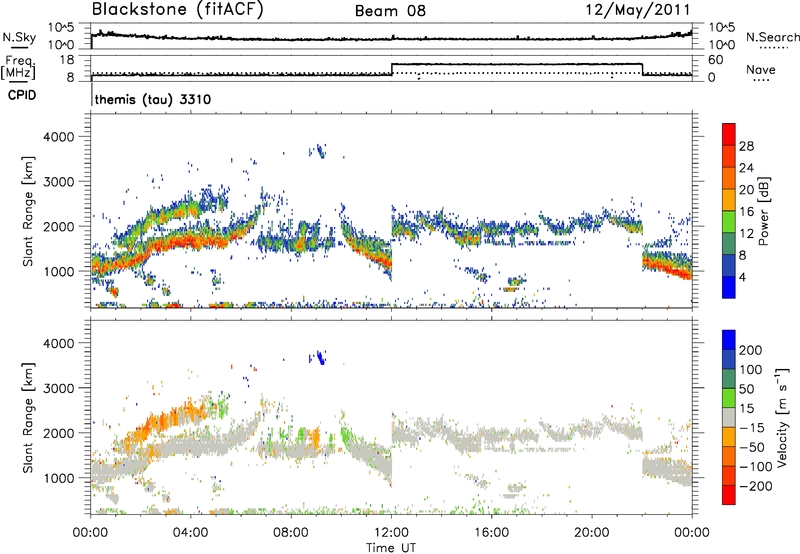Click the 'N.Search' legend label
The image size is (800, 554).
tap(772, 37)
